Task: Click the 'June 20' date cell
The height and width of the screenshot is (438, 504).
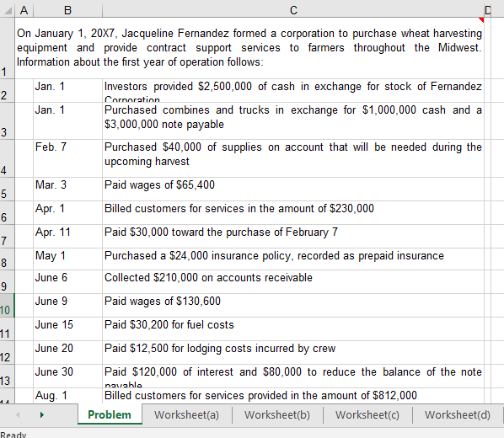Action: coord(67,353)
